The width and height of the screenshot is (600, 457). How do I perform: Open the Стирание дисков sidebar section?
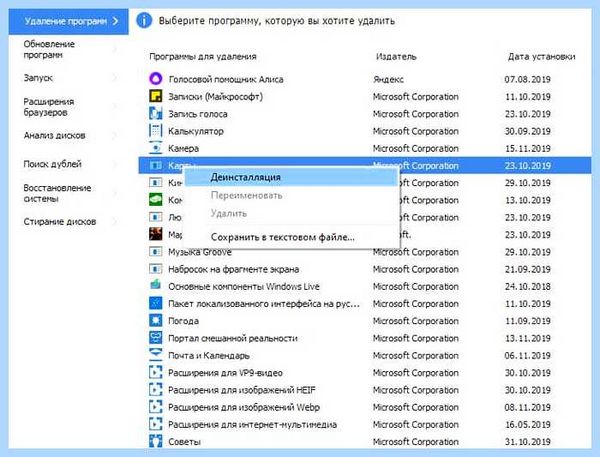[x=68, y=221]
